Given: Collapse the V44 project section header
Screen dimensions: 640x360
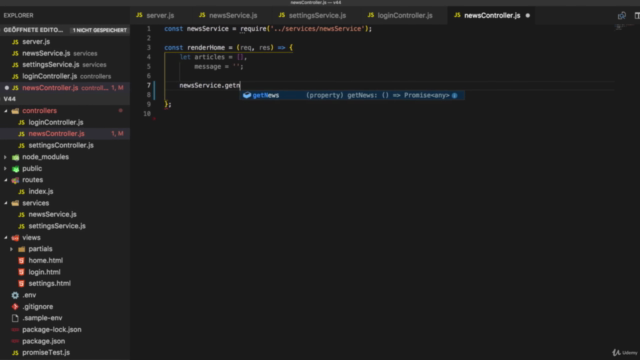Looking at the screenshot, I should pyautogui.click(x=65, y=99).
